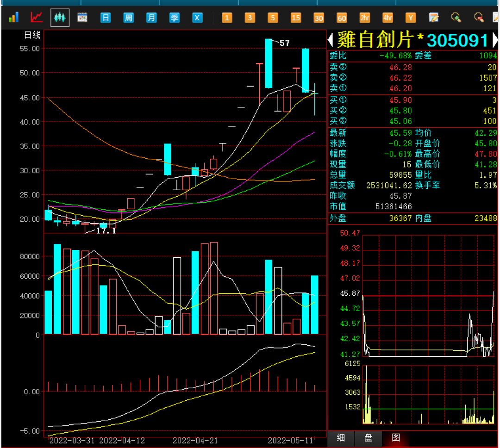Click the stock code 305091

pos(457,40)
